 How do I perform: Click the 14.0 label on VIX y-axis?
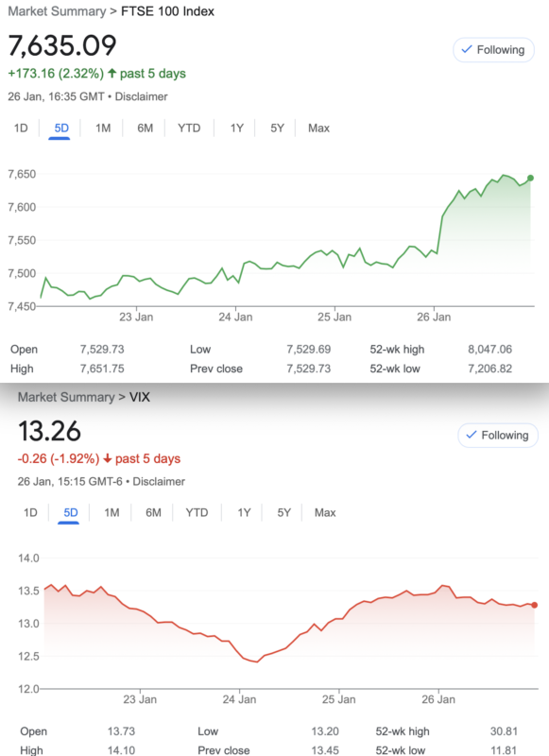pos(28,558)
